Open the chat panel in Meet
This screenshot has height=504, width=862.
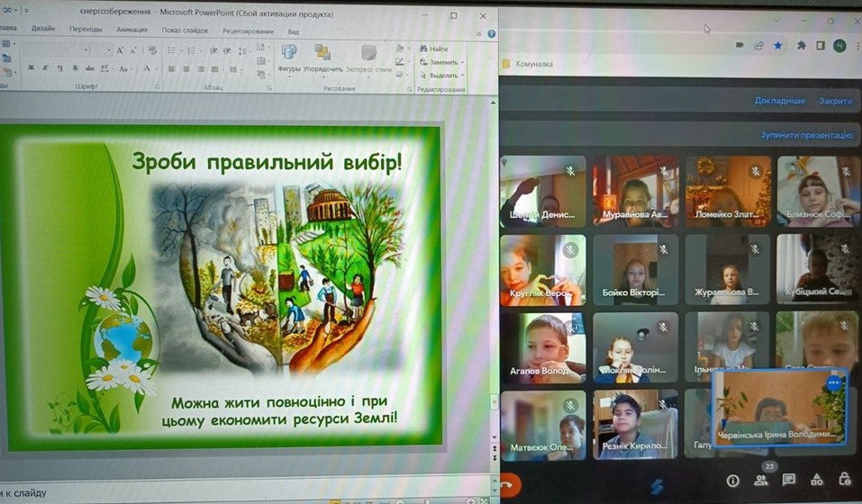tap(789, 480)
